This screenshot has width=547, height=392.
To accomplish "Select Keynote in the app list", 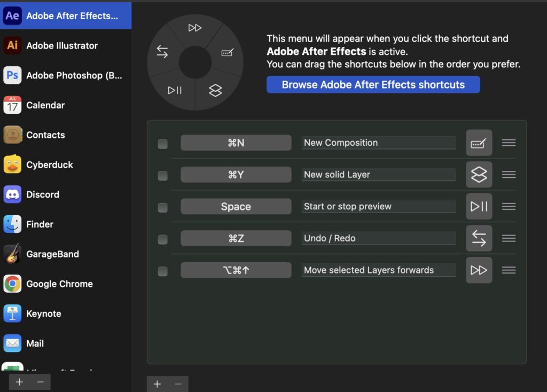I will (66, 313).
